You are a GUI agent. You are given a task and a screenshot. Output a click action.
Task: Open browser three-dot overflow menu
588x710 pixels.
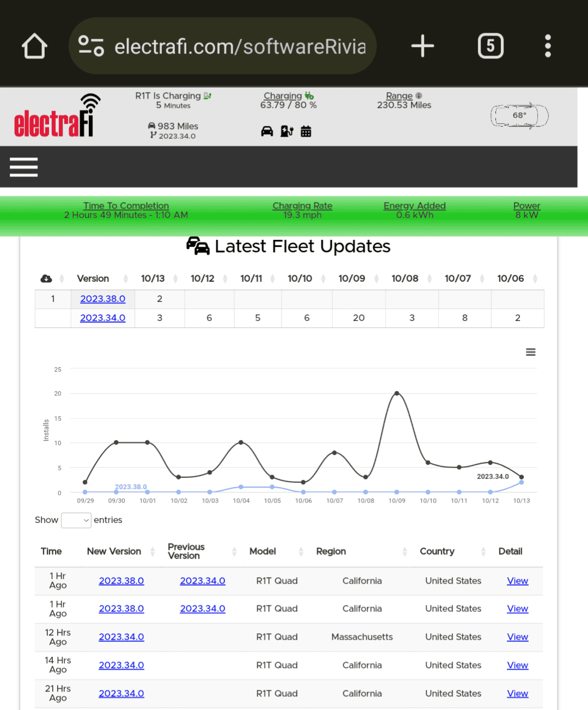pos(548,46)
